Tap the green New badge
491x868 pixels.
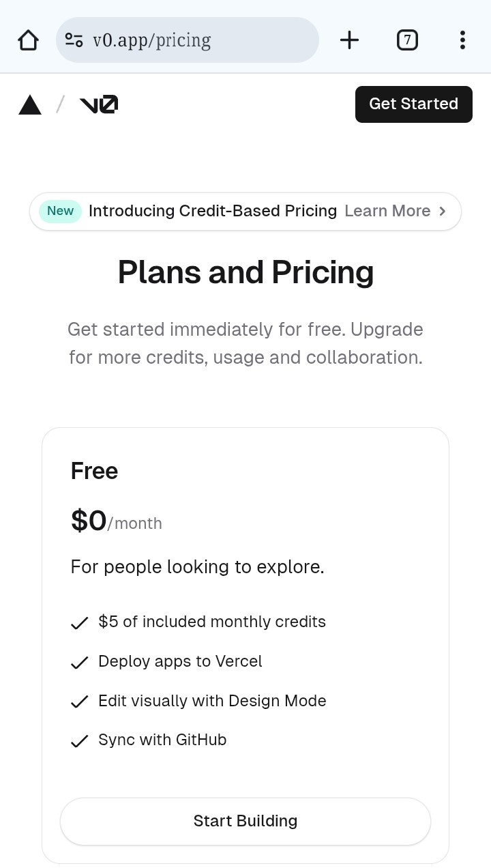point(60,211)
